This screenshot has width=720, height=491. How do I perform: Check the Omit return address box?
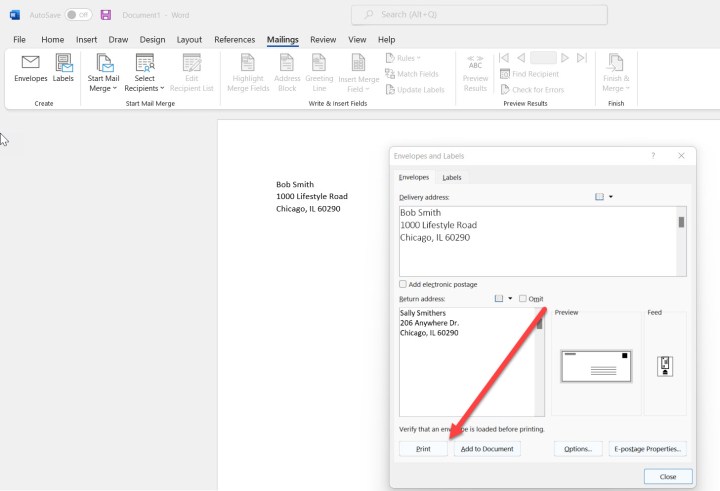pyautogui.click(x=522, y=298)
